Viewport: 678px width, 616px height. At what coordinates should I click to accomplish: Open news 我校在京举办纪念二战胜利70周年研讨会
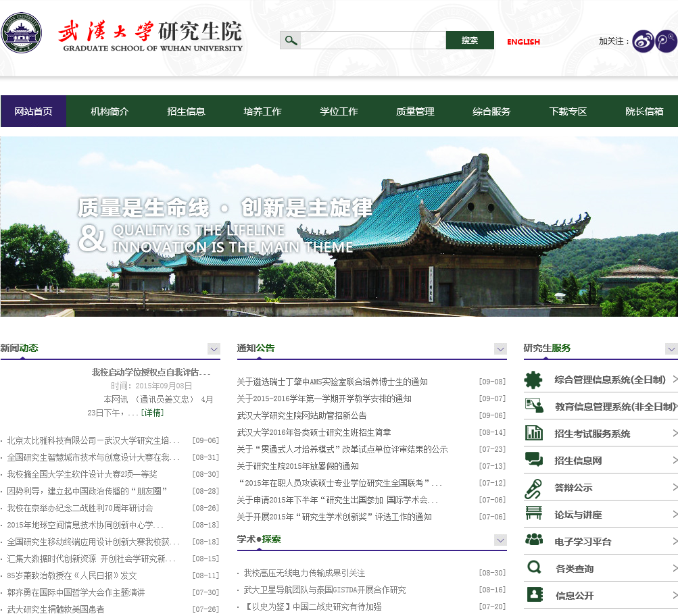[x=80, y=507]
